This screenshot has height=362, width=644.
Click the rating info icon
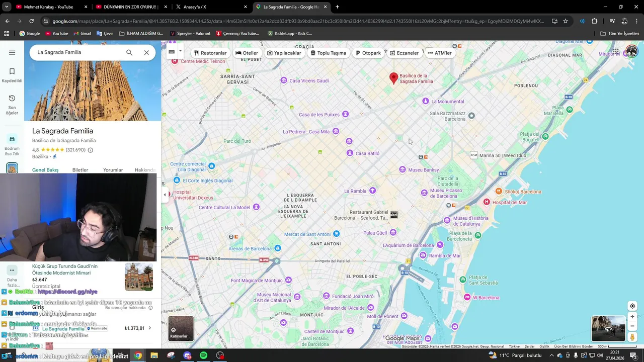(x=91, y=150)
